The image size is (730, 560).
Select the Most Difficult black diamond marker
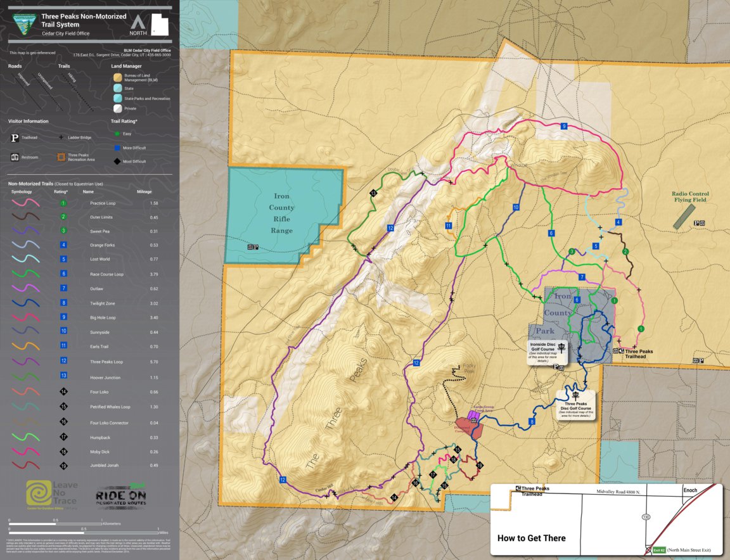point(118,161)
